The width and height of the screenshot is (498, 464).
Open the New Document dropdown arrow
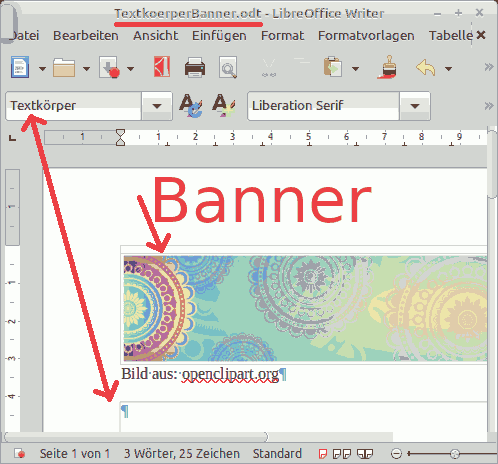[42, 69]
